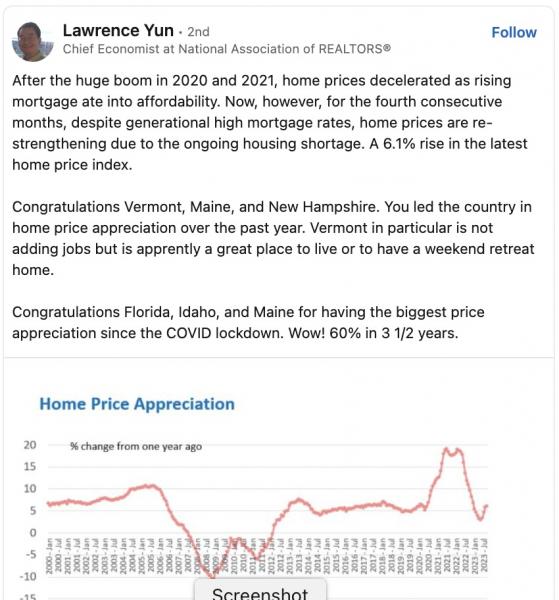
Task: Click the Home Price Appreciation chart title
Action: (137, 404)
